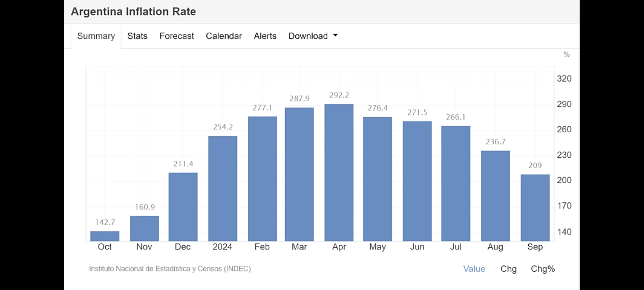The height and width of the screenshot is (290, 644).
Task: Click the 290 y-axis label
Action: [x=564, y=104]
